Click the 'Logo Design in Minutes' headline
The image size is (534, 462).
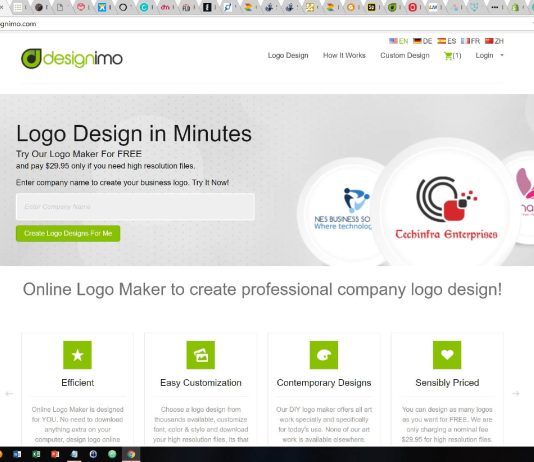click(x=134, y=133)
